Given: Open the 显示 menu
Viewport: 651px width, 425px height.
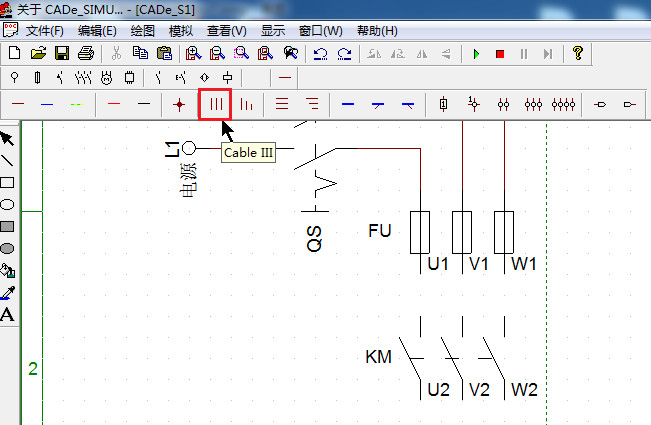Looking at the screenshot, I should (x=273, y=31).
